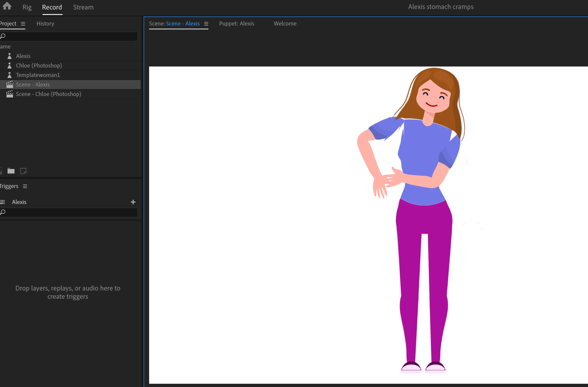
Task: Switch to the Welcome tab
Action: (285, 23)
